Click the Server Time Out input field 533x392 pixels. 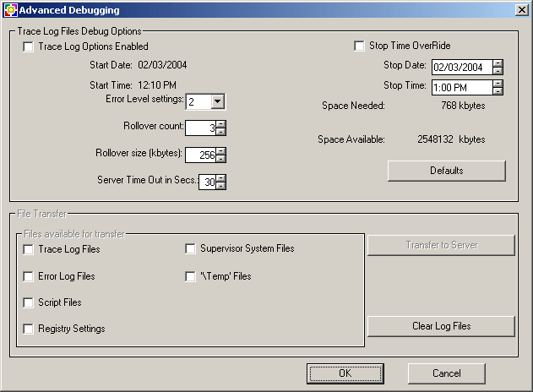[207, 182]
